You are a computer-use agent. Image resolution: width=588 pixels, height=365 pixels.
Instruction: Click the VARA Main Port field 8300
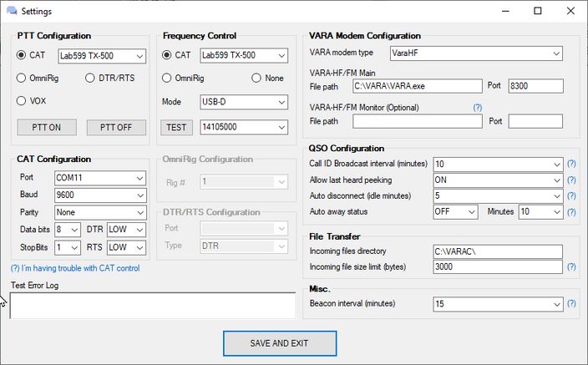pos(535,86)
